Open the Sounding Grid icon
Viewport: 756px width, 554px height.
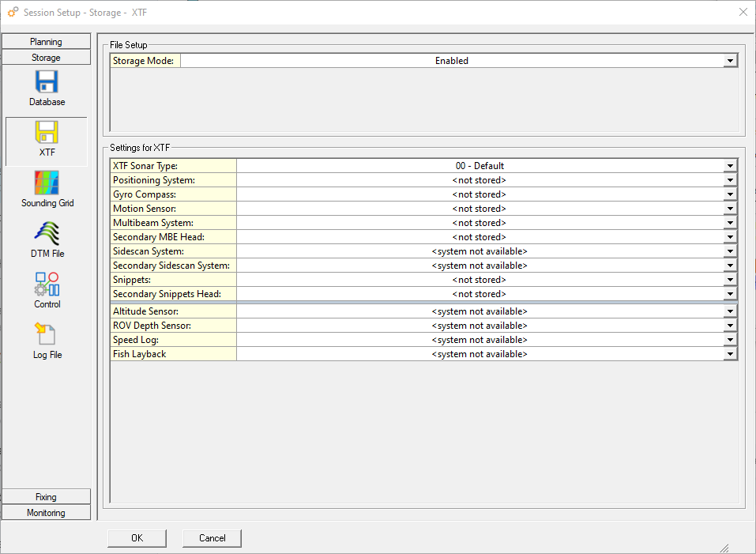47,185
